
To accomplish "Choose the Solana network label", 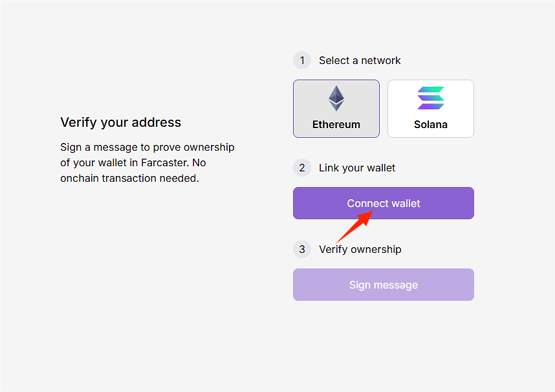I will [431, 124].
